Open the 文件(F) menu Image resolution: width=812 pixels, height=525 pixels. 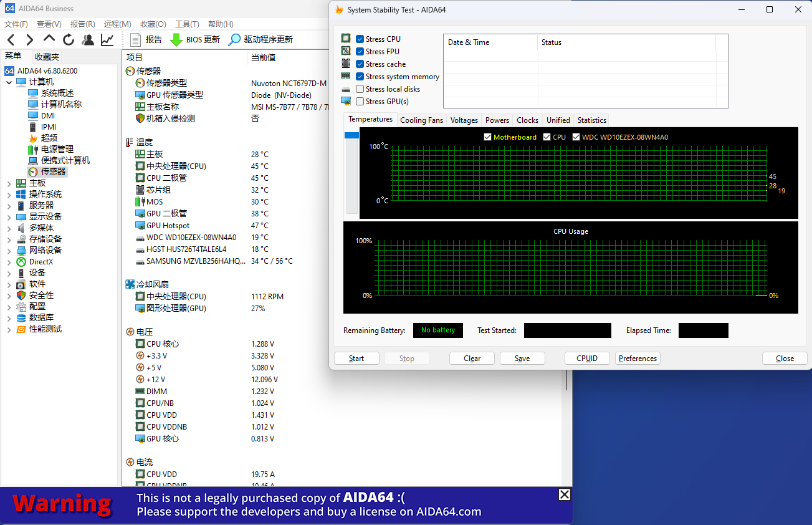pyautogui.click(x=16, y=24)
